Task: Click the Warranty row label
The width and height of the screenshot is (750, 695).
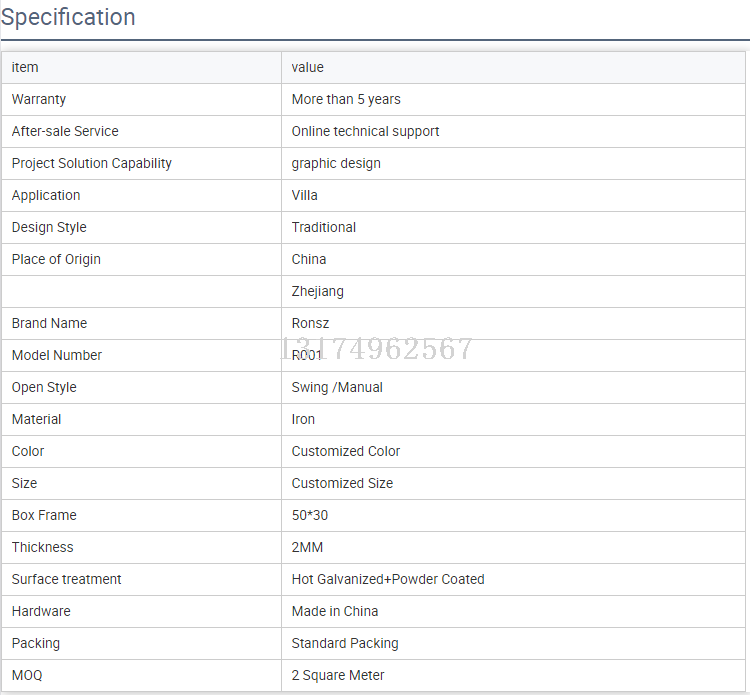Action: pyautogui.click(x=39, y=99)
